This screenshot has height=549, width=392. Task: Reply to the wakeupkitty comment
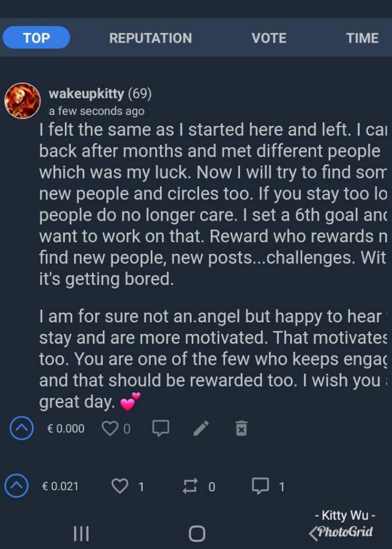tap(160, 429)
